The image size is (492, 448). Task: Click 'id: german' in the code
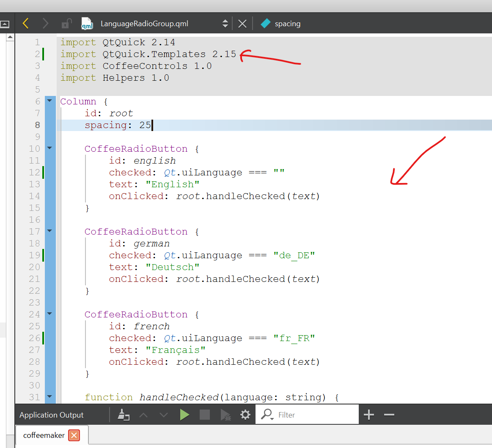(139, 243)
